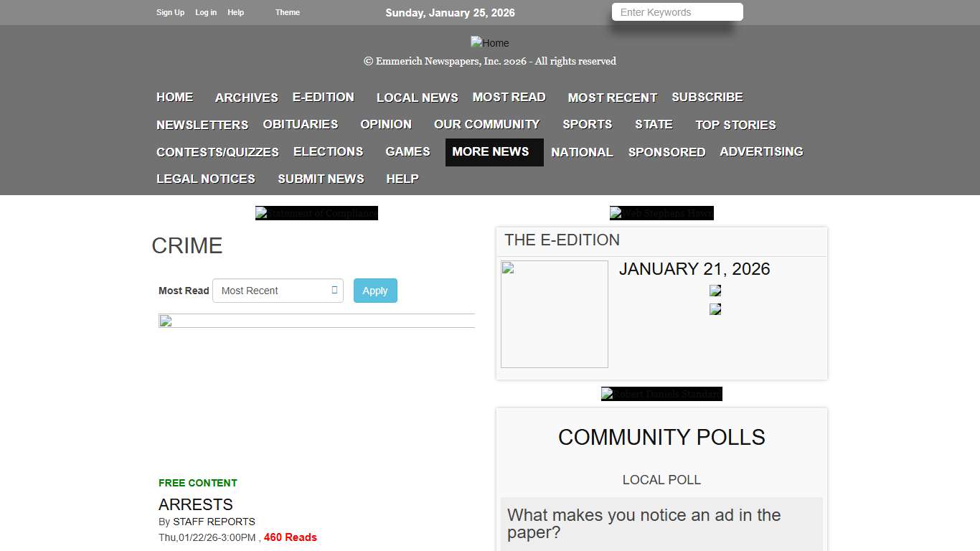The image size is (980, 551).
Task: Open the Arrests article headline
Action: (195, 504)
